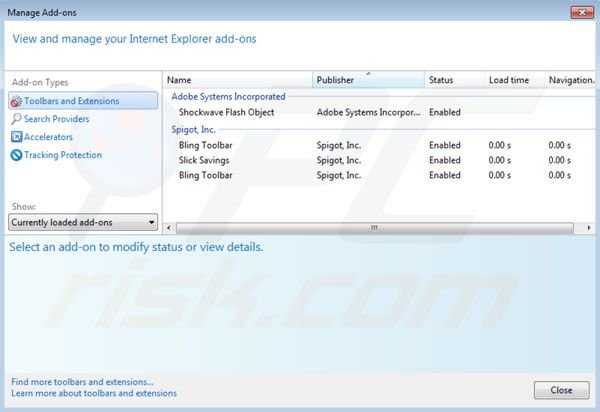Sort list by Load time column header
600x412 pixels.
click(514, 80)
